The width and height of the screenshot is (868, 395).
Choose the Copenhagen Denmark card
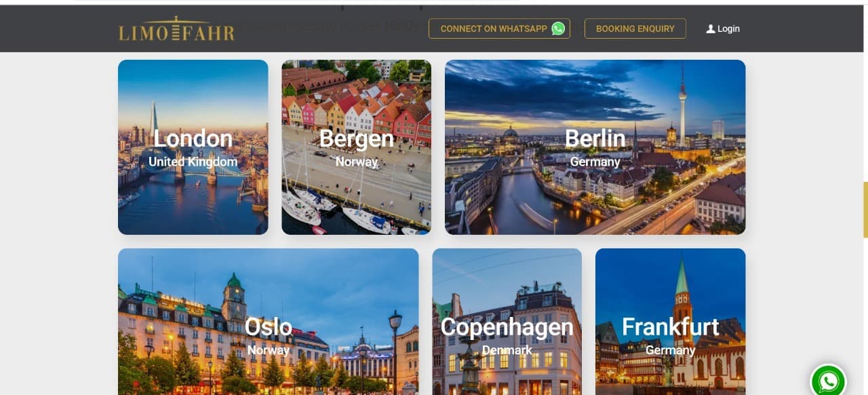[x=507, y=322]
